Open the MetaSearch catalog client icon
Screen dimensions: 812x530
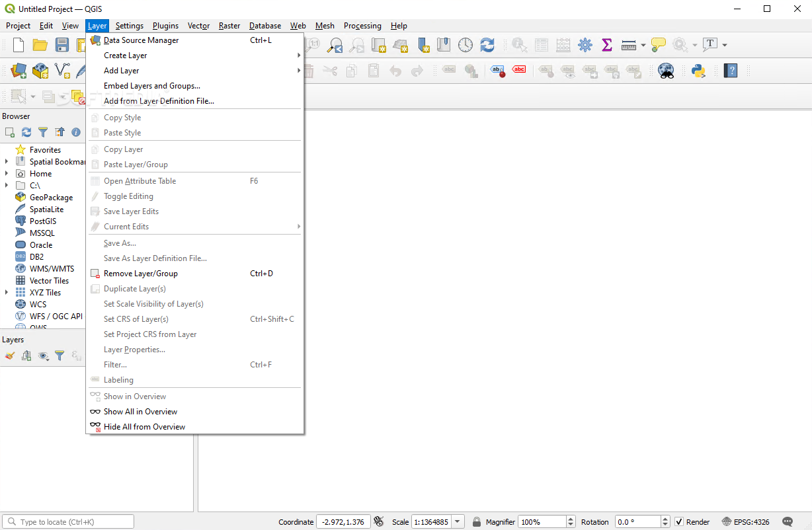(666, 71)
